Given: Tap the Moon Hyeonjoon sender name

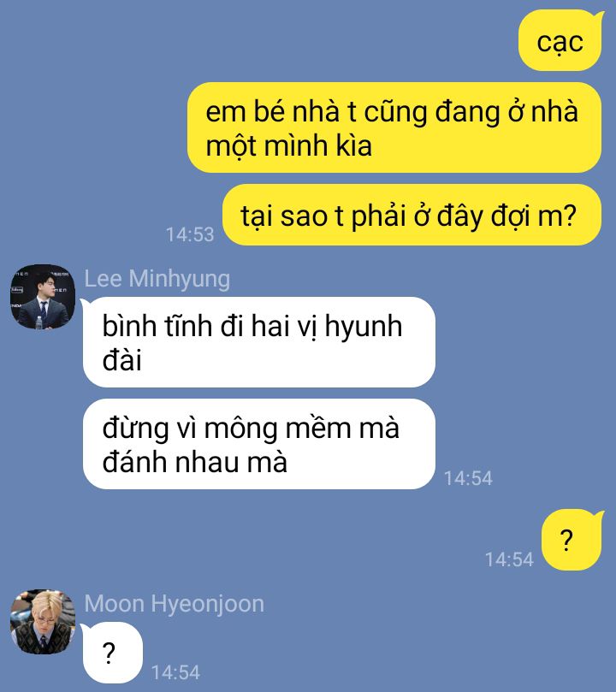Looking at the screenshot, I should (175, 604).
